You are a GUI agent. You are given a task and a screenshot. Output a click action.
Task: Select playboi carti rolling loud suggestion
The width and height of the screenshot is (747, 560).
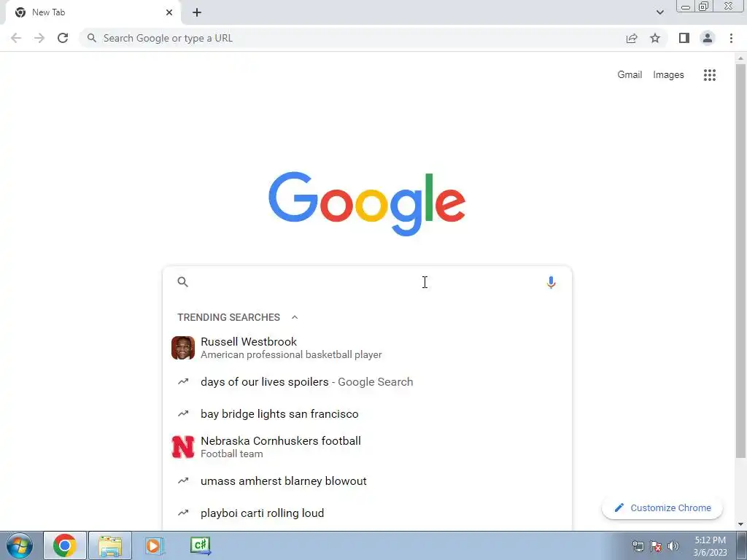pyautogui.click(x=367, y=513)
